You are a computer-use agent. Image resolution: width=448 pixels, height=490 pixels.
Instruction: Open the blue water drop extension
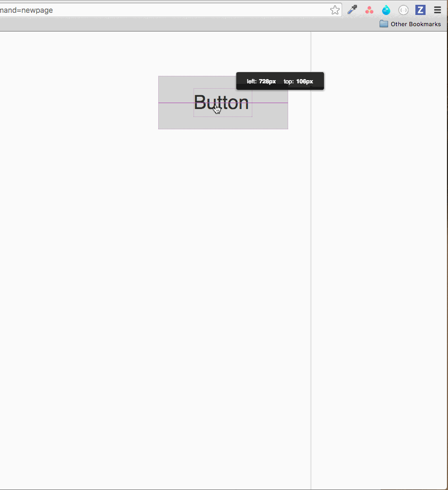386,10
